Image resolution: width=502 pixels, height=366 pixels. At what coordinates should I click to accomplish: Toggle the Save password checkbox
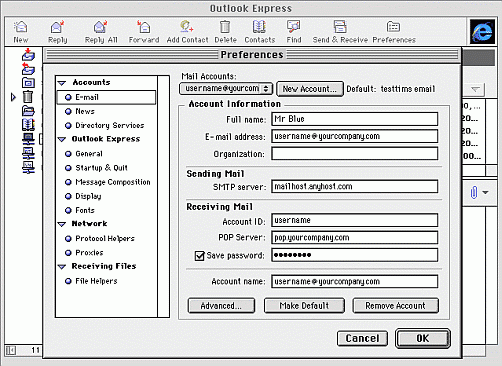(x=199, y=256)
